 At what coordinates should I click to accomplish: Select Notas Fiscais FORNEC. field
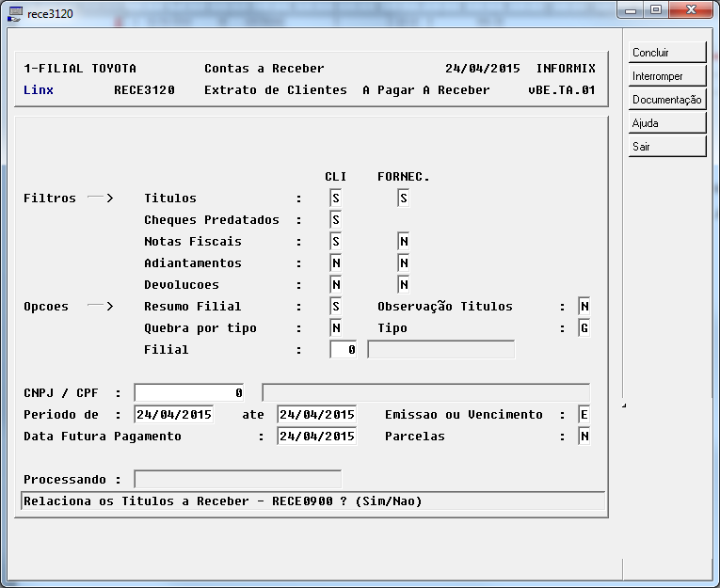click(404, 242)
